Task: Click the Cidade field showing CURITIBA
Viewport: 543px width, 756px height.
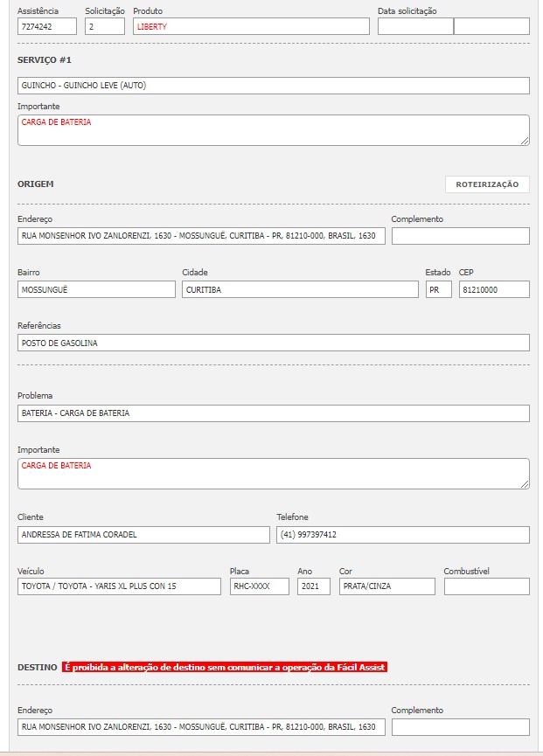Action: pos(300,289)
